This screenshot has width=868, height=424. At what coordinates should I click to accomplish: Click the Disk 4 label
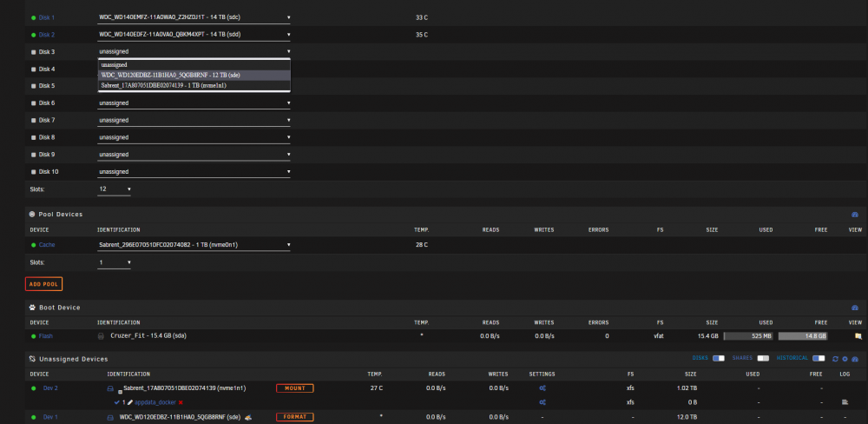[47, 70]
